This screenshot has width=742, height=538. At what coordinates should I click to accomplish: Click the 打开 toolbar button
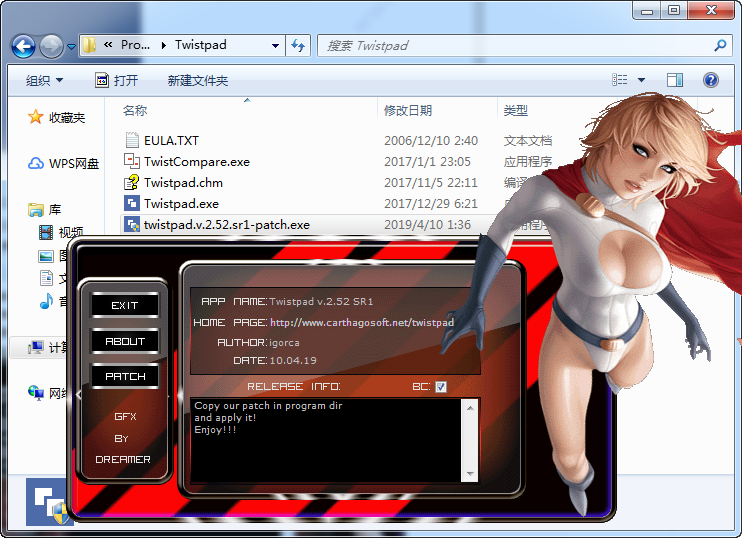[x=116, y=80]
